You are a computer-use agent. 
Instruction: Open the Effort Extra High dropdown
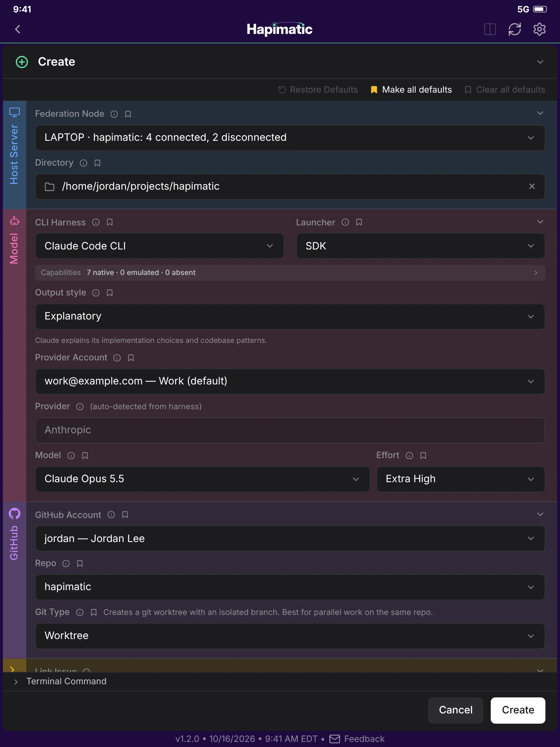pos(460,479)
